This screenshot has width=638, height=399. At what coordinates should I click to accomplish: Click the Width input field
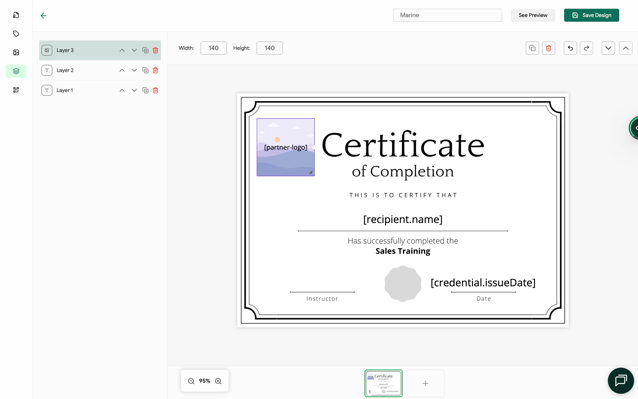click(214, 48)
